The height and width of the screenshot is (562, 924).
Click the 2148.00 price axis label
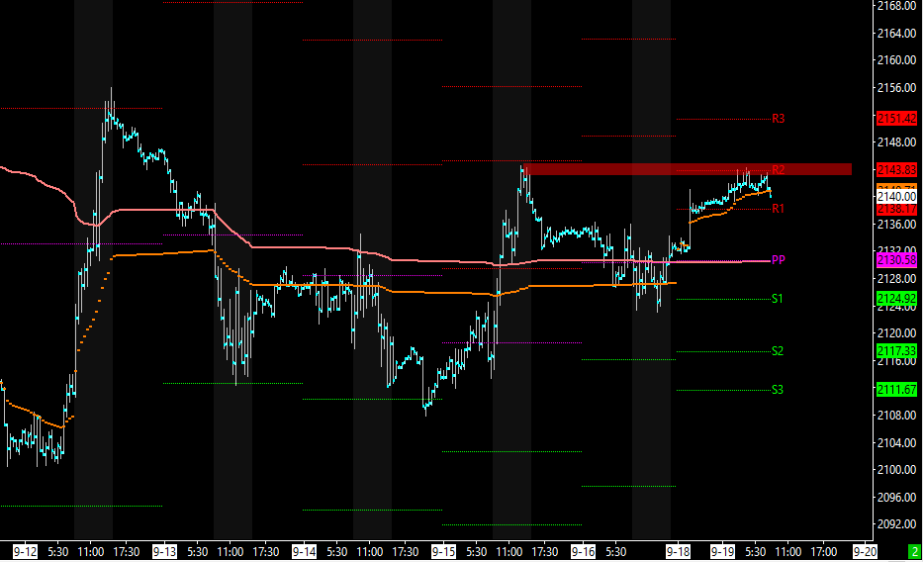pos(896,142)
